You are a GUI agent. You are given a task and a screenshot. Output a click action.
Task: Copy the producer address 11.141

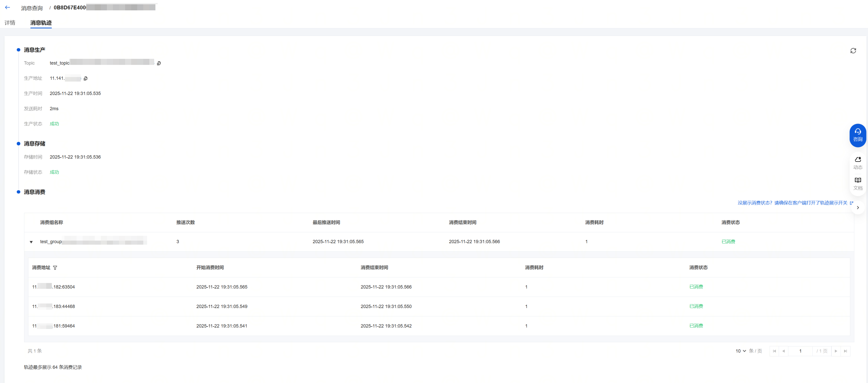86,79
